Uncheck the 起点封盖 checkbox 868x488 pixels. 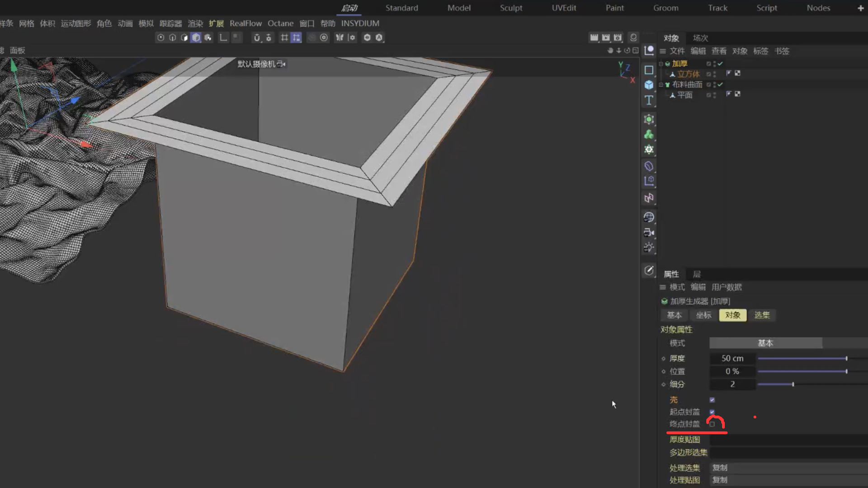[x=712, y=412]
